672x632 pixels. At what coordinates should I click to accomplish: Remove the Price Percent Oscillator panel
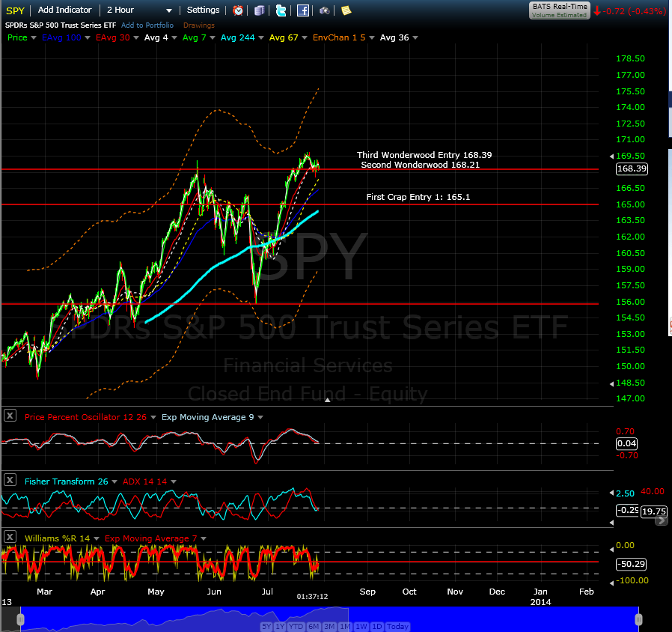click(x=10, y=416)
